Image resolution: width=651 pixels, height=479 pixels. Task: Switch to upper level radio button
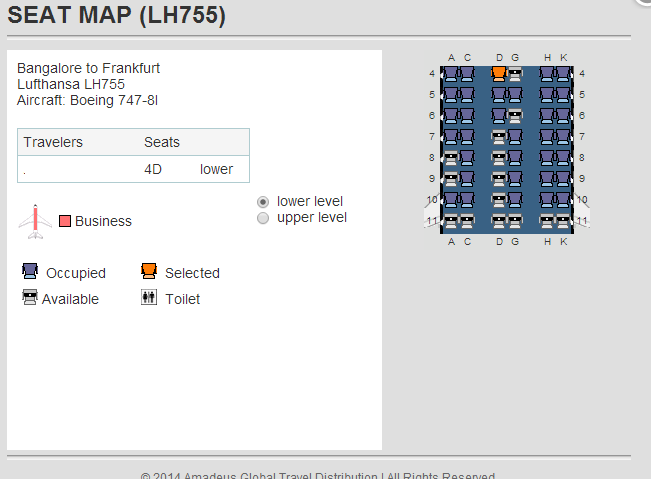(263, 217)
